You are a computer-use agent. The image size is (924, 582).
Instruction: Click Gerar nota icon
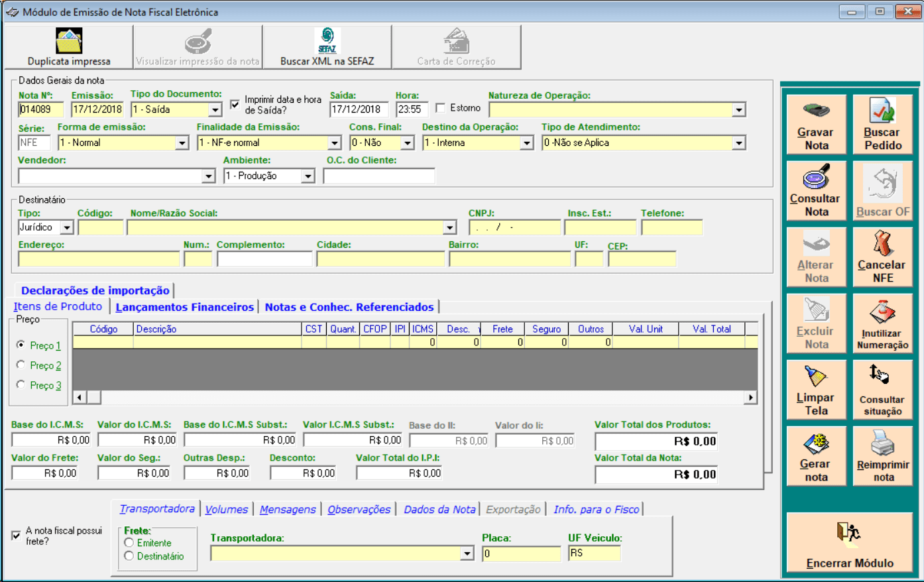pyautogui.click(x=816, y=443)
